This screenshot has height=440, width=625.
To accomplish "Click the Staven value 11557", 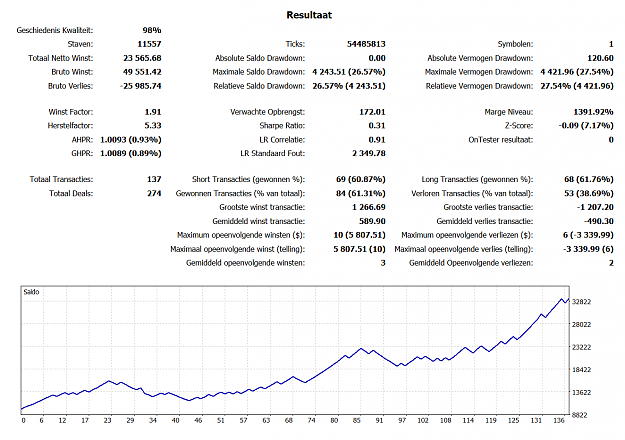I will point(149,44).
